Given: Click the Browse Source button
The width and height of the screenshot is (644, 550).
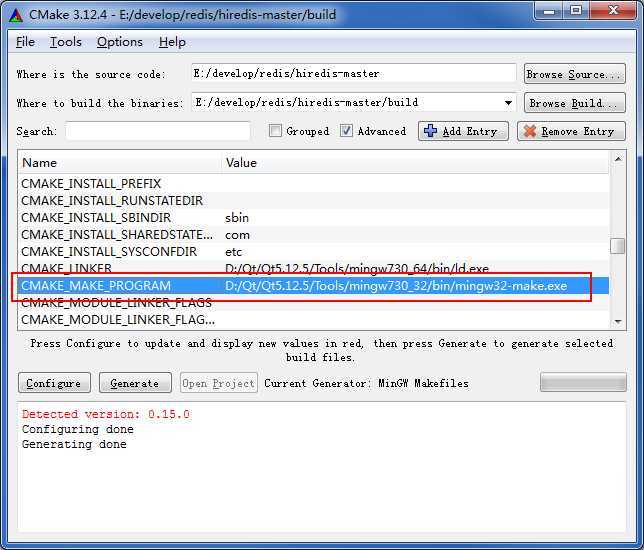Looking at the screenshot, I should [575, 74].
